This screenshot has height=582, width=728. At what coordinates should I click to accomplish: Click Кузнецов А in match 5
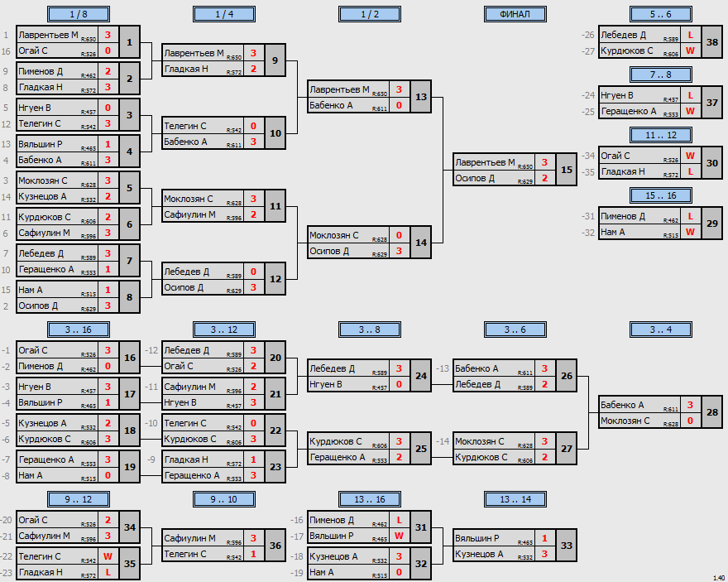click(x=42, y=196)
